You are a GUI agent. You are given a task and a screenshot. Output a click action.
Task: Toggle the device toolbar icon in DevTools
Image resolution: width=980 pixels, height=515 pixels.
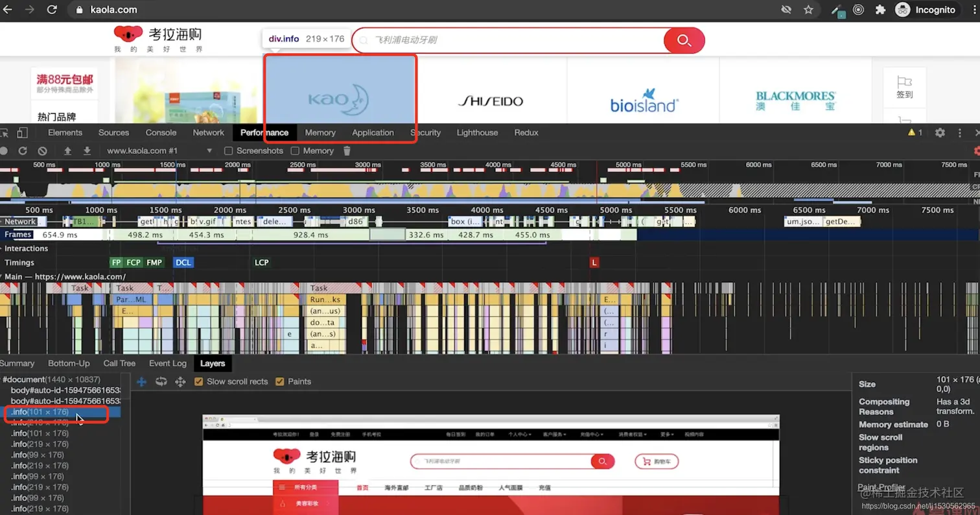coord(22,132)
